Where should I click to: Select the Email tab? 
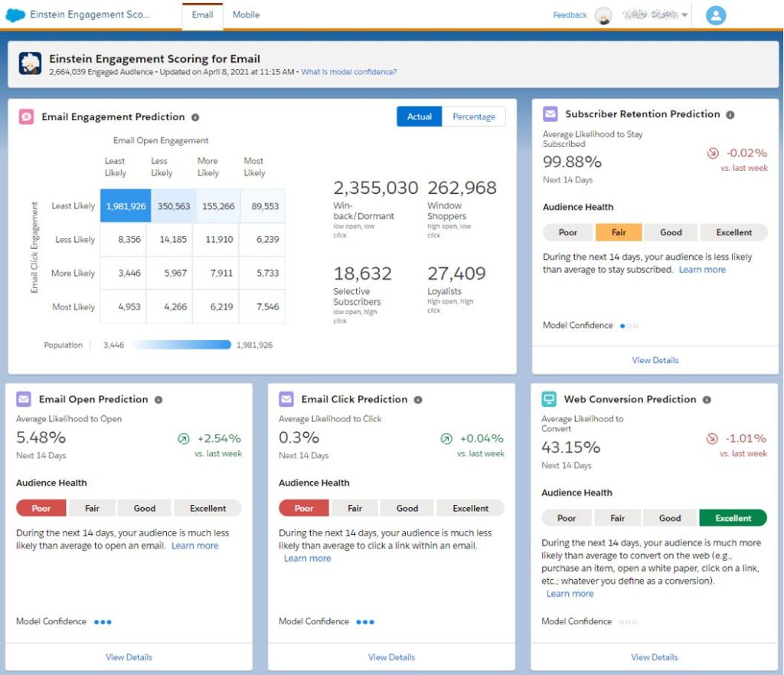pyautogui.click(x=202, y=15)
